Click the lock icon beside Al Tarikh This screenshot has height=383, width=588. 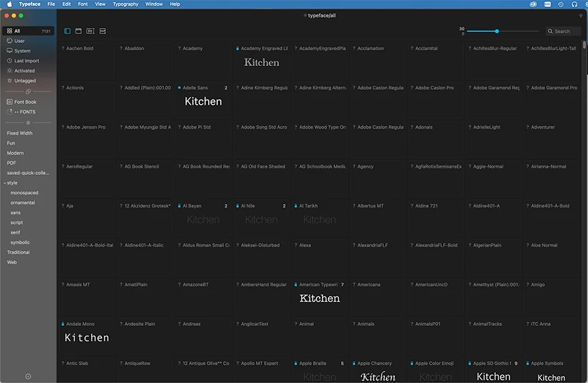pos(295,205)
